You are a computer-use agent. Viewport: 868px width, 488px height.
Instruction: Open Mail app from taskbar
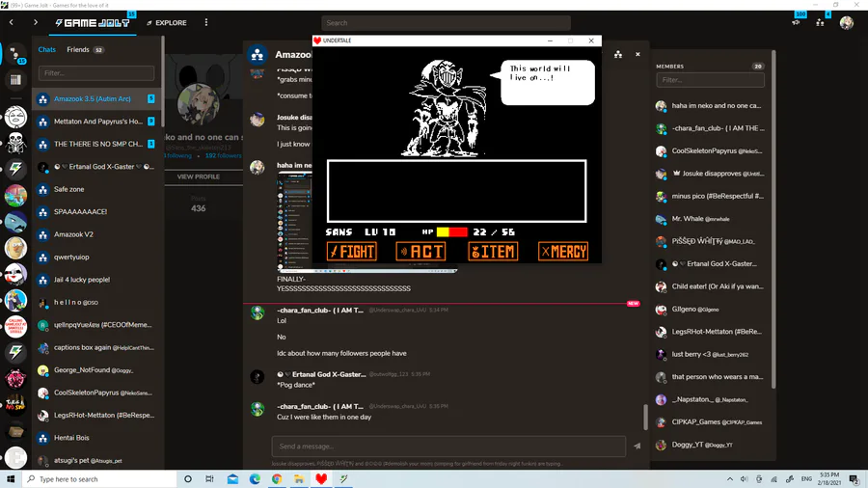pos(232,479)
